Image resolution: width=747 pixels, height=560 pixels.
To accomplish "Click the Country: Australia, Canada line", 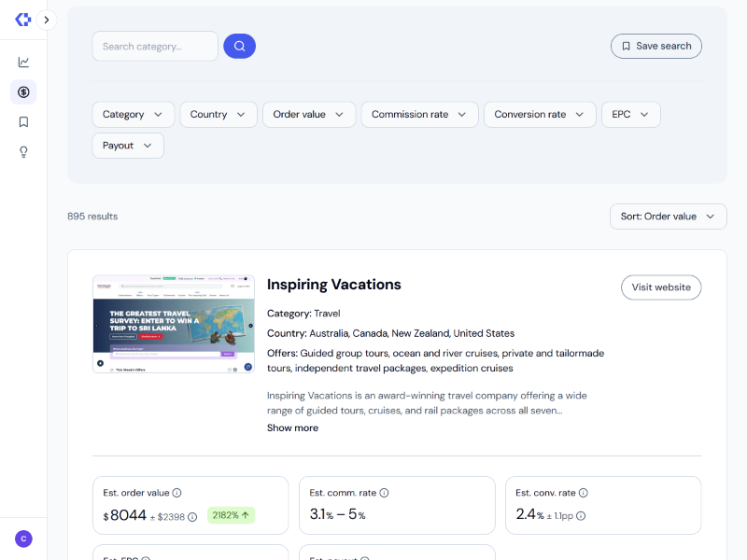I will (x=390, y=333).
